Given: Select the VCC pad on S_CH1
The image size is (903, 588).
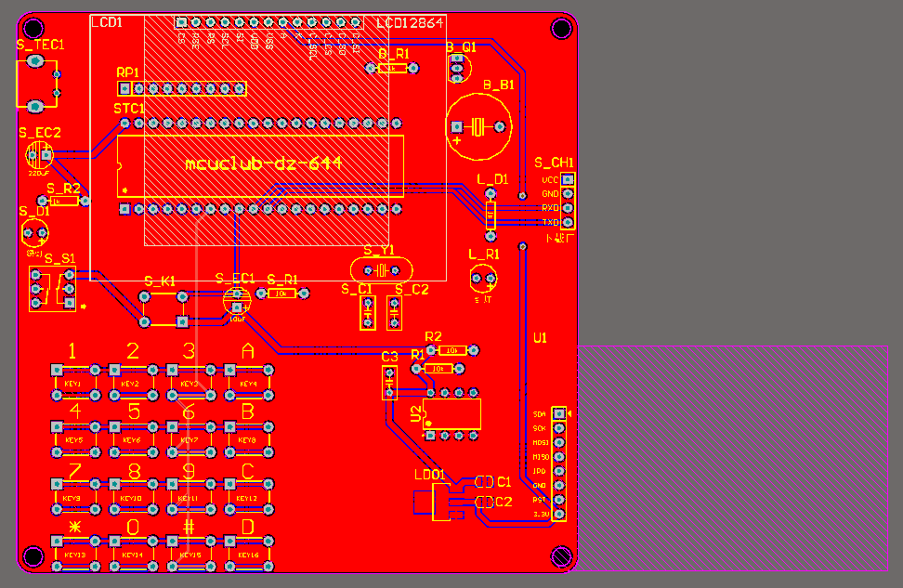Looking at the screenshot, I should point(568,179).
